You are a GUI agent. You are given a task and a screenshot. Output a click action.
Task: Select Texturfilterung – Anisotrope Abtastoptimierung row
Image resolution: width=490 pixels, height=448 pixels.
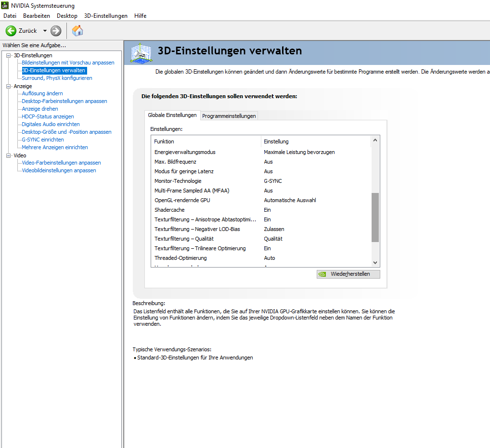[x=261, y=219]
